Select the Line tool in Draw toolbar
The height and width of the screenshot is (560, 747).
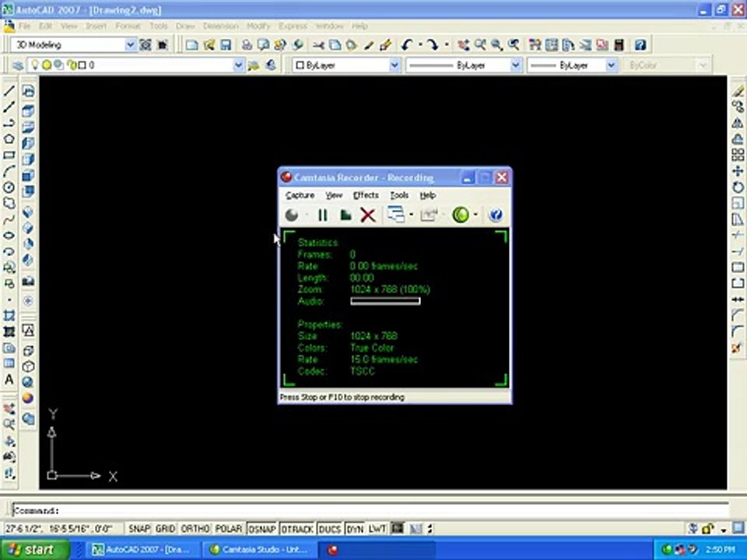coord(9,90)
